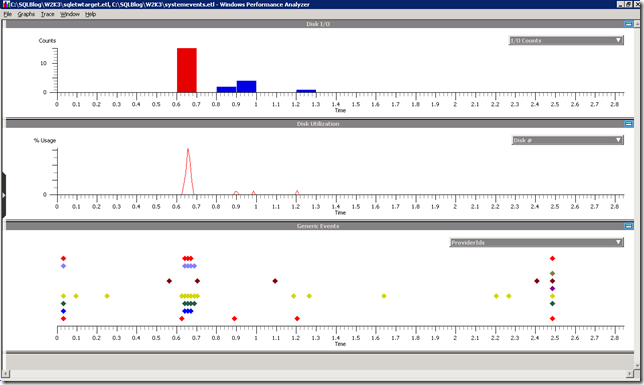644x385 pixels.
Task: Restore the window with title bar button
Action: click(628, 4)
